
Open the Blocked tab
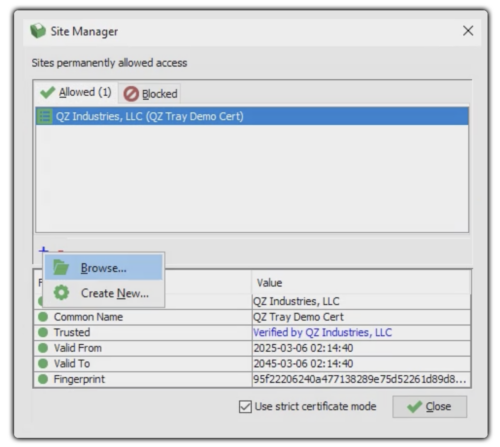[x=150, y=94]
